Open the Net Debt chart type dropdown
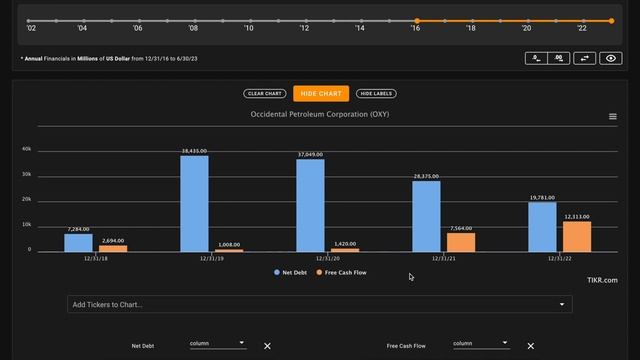Image resolution: width=640 pixels, height=360 pixels. click(217, 343)
